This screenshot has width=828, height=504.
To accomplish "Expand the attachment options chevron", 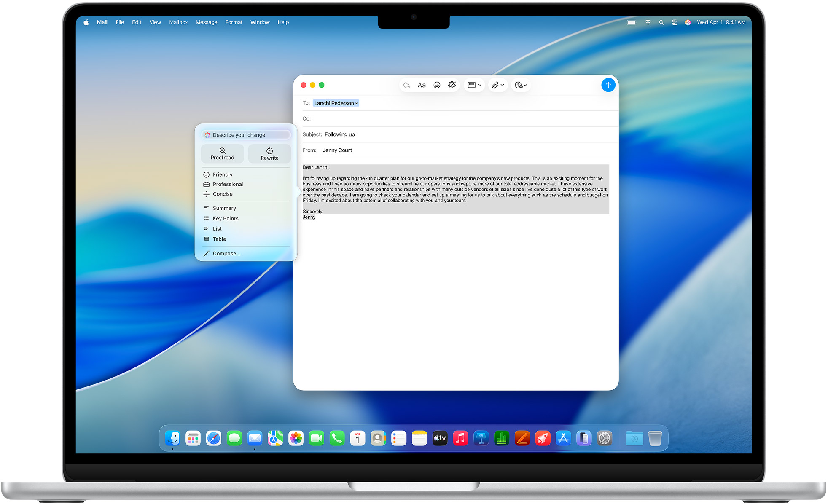I will click(x=502, y=85).
